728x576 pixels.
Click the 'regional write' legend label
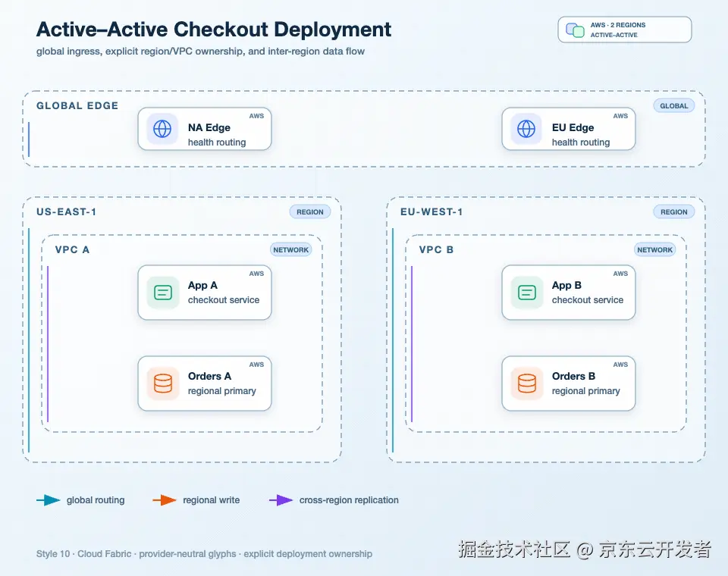212,500
